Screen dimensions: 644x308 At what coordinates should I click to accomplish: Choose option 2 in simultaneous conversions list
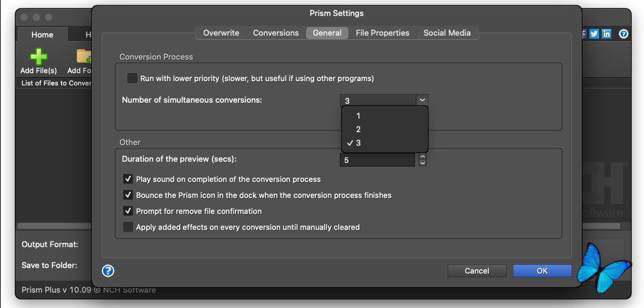[x=358, y=129]
